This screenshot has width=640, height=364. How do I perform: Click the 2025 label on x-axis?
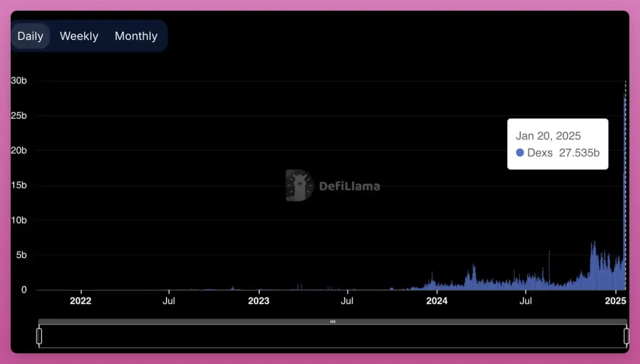615,301
